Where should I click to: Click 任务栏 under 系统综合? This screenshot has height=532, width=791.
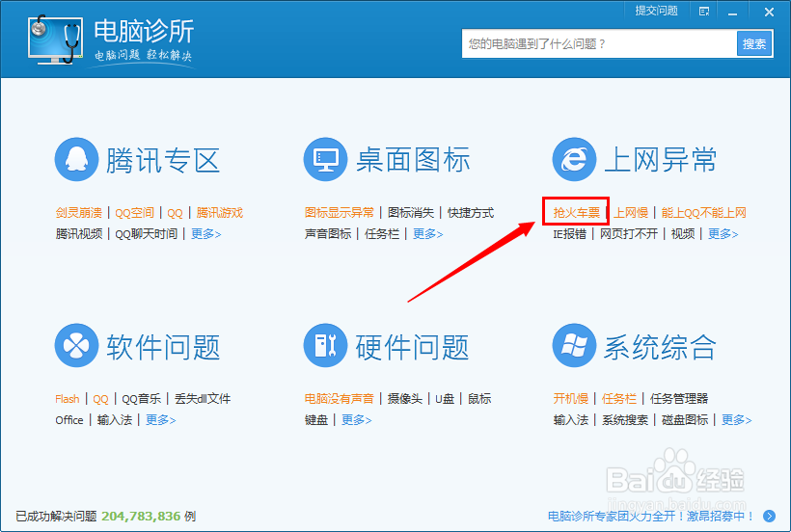point(619,398)
